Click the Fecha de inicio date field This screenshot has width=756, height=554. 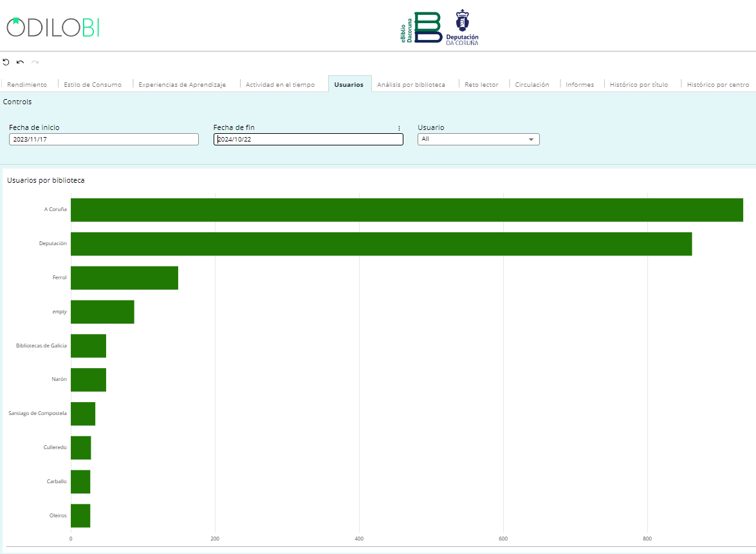pos(104,140)
